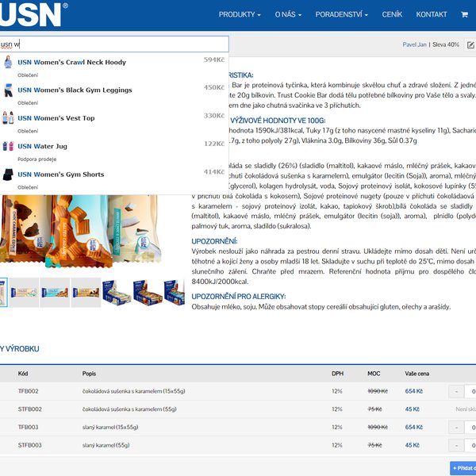
Task: Expand the PRODUKTY dropdown menu
Action: pyautogui.click(x=240, y=14)
